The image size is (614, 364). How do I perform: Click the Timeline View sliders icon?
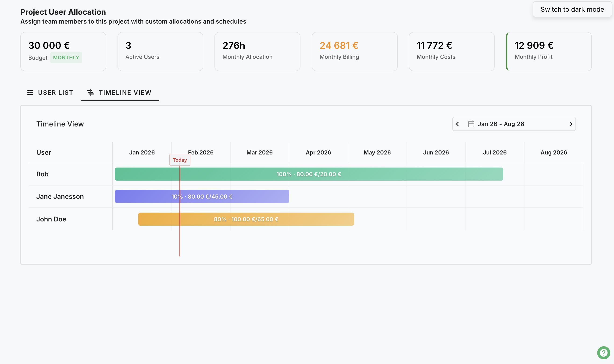click(x=90, y=92)
